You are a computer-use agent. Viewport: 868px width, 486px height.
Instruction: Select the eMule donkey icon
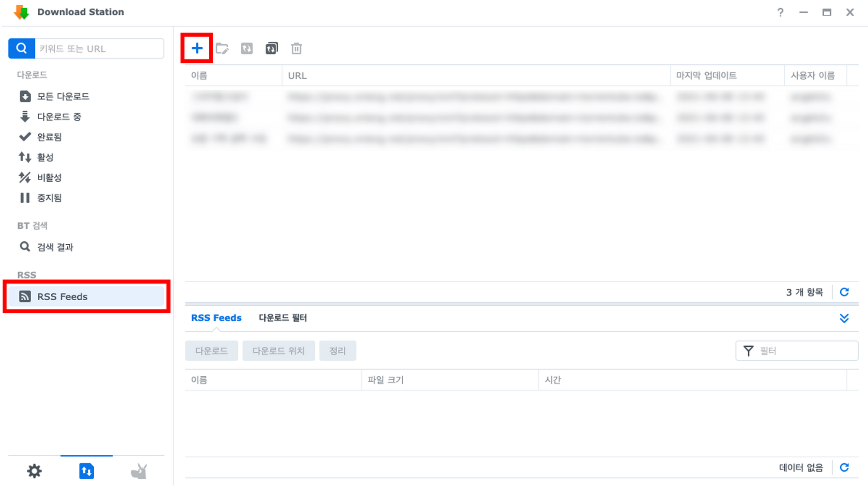(x=139, y=471)
